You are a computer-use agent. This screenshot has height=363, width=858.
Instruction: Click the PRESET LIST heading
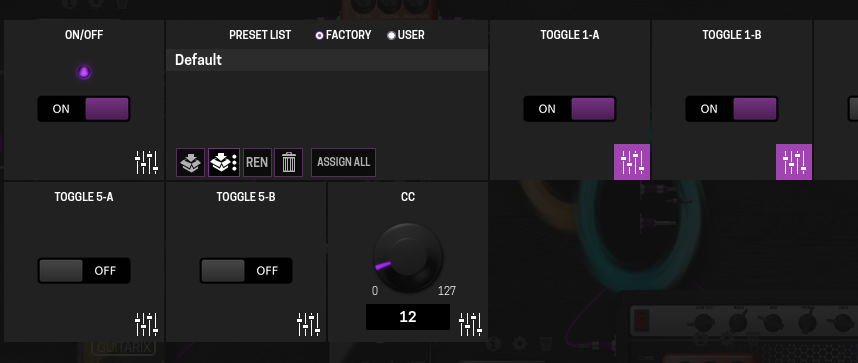click(x=260, y=35)
